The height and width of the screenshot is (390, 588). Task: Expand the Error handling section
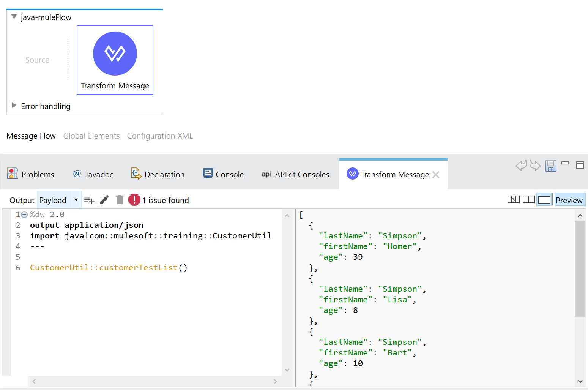click(14, 106)
